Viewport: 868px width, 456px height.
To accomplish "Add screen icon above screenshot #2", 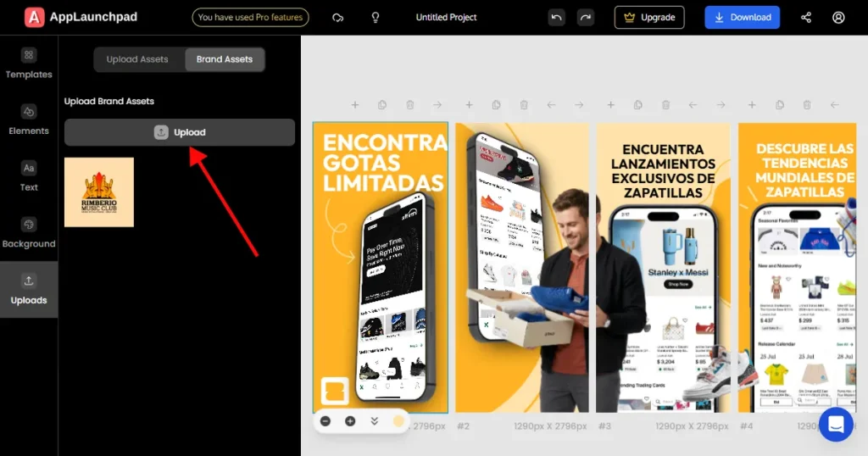I will [469, 104].
